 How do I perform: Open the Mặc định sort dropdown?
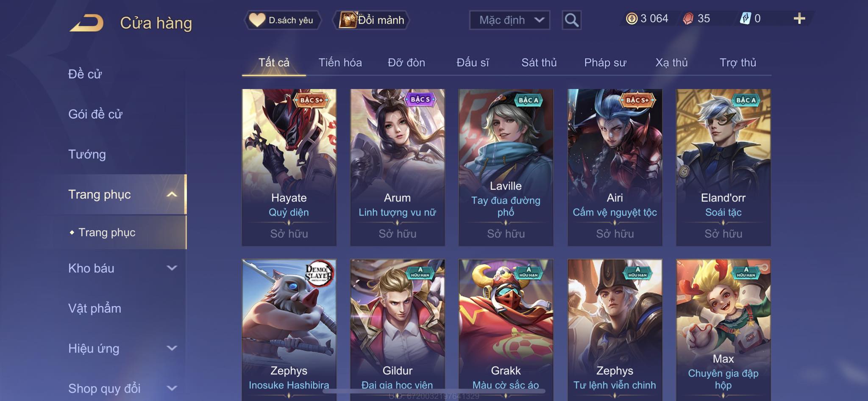tap(509, 20)
